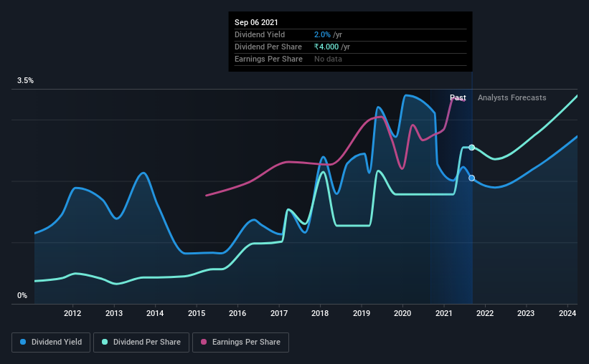Click the teal data point marker on chart

(472, 148)
